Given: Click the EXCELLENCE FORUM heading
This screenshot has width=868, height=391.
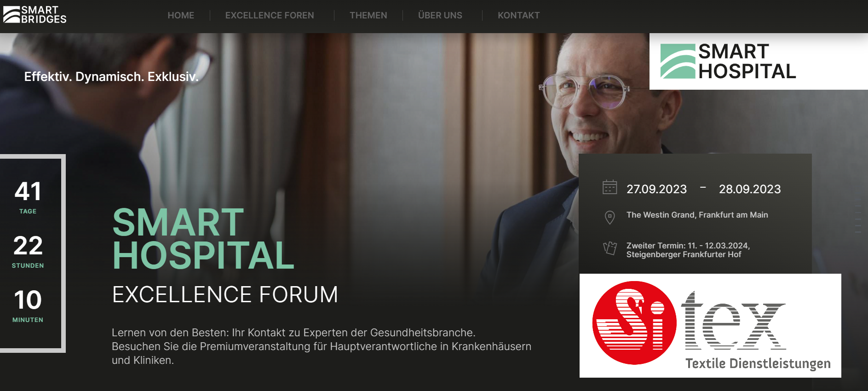Looking at the screenshot, I should click(225, 294).
